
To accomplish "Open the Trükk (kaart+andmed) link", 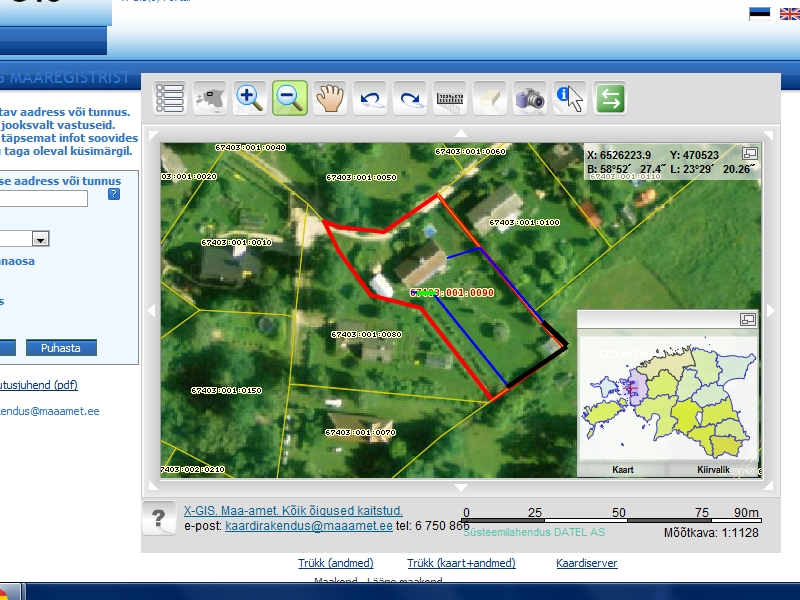I will [461, 563].
